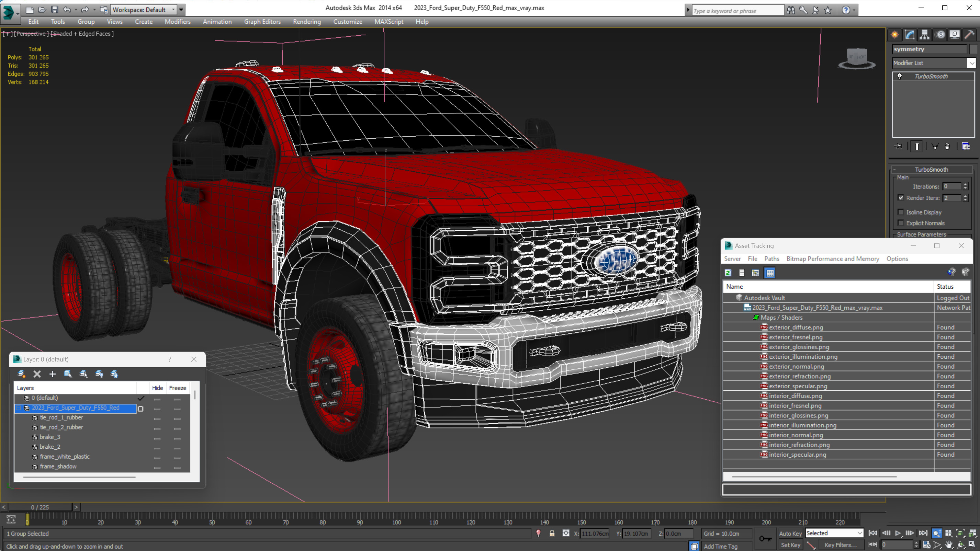This screenshot has width=980, height=551.
Task: Click Play Animation button
Action: (898, 533)
